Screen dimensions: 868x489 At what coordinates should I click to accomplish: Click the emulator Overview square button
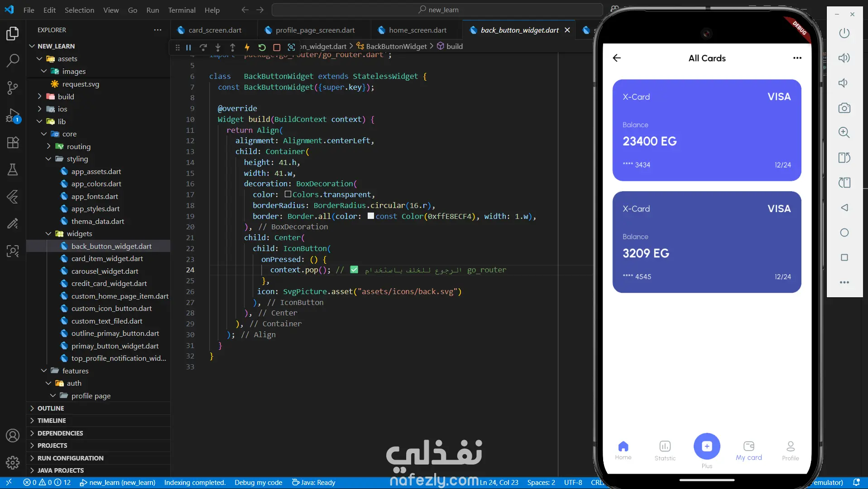pyautogui.click(x=844, y=257)
